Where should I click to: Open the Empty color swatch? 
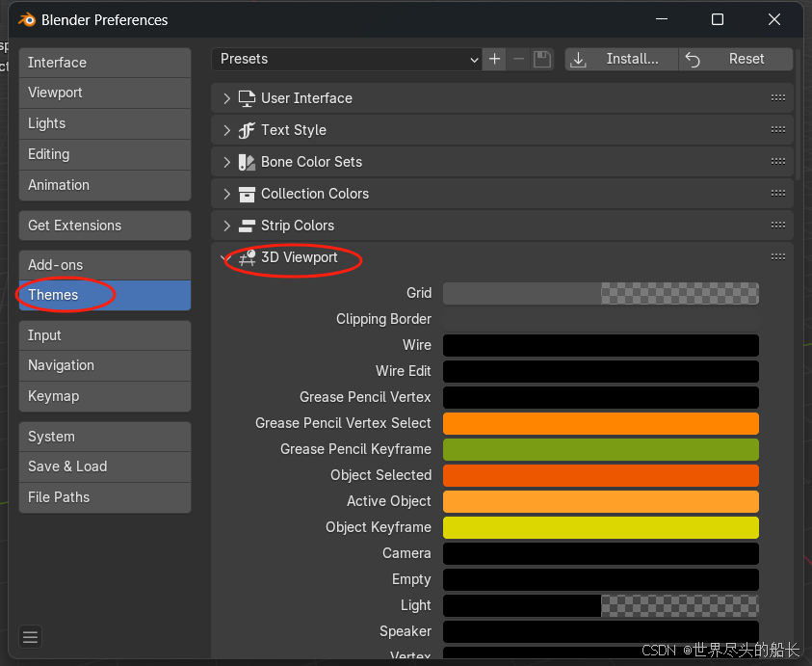tap(601, 579)
